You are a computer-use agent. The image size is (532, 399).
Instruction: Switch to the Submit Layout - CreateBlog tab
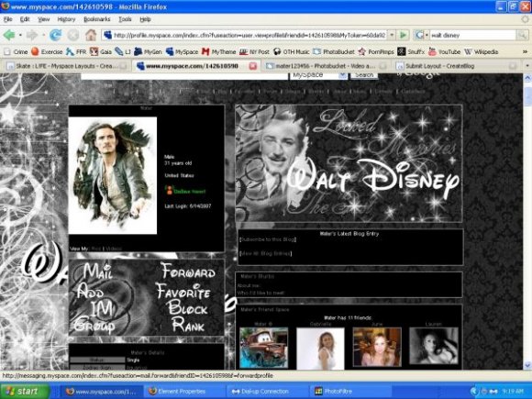click(458, 66)
